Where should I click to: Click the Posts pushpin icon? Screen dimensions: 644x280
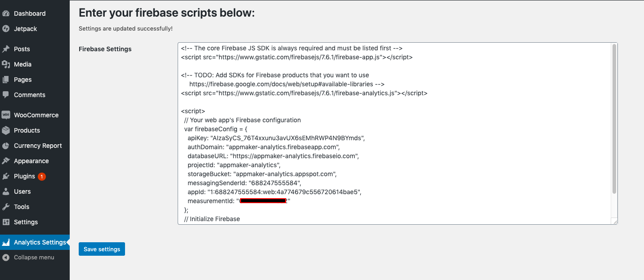(6, 49)
